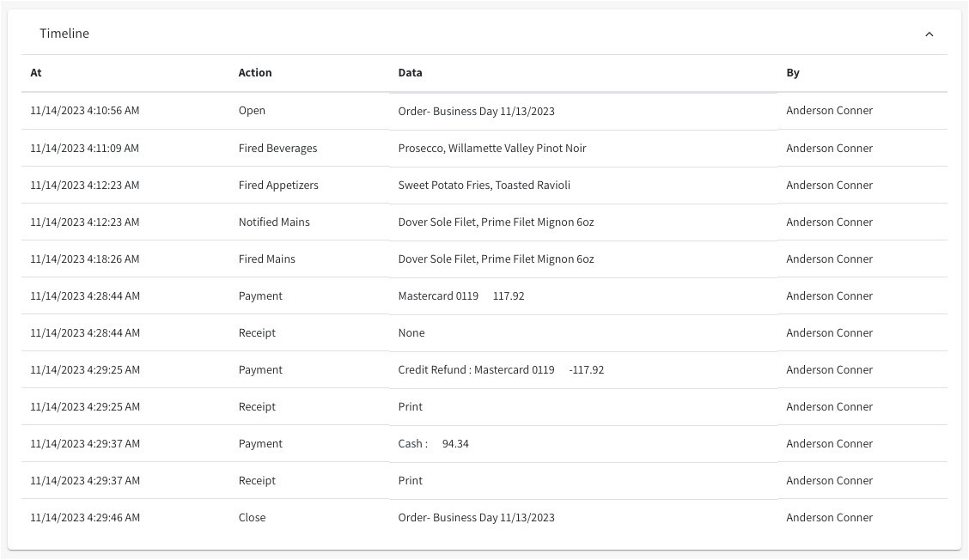This screenshot has width=969, height=560.
Task: Click Prosecco, Willamette Valley Pinot Noir data
Action: 491,149
